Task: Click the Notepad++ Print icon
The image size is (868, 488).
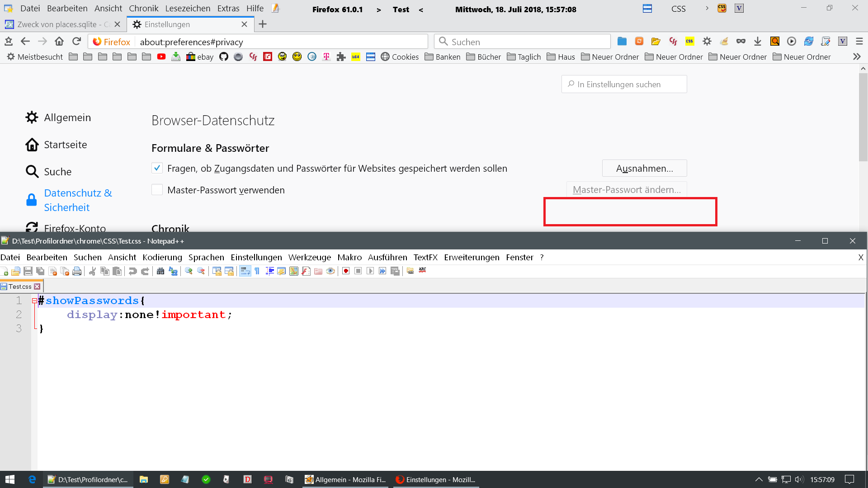Action: (x=77, y=271)
